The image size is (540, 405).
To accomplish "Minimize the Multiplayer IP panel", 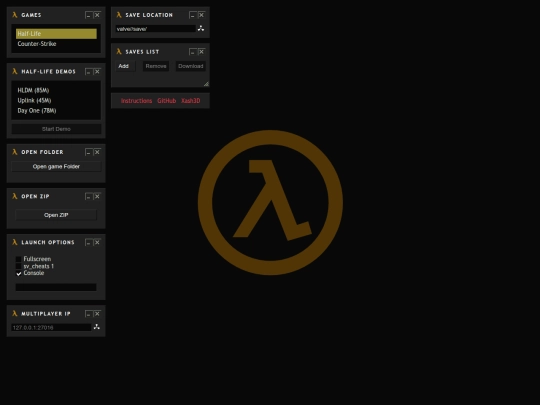I will pos(89,314).
